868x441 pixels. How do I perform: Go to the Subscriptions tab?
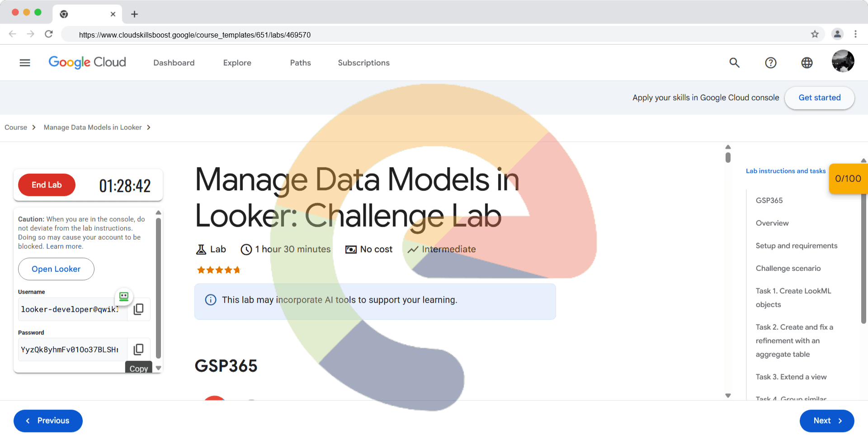point(363,63)
